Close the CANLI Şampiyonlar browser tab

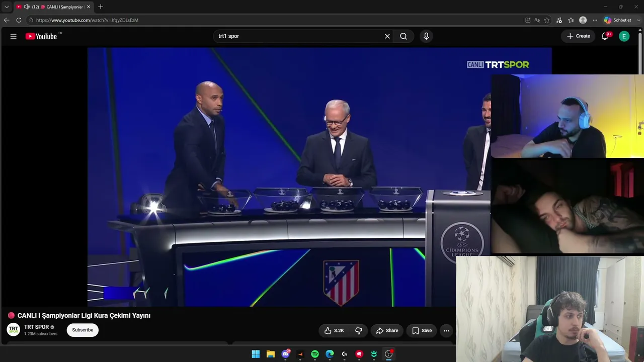pos(89,7)
